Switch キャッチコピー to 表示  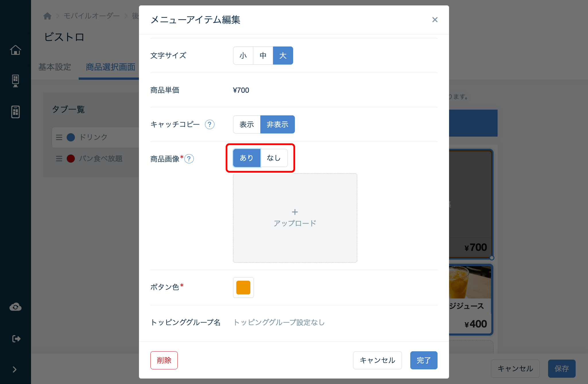246,124
